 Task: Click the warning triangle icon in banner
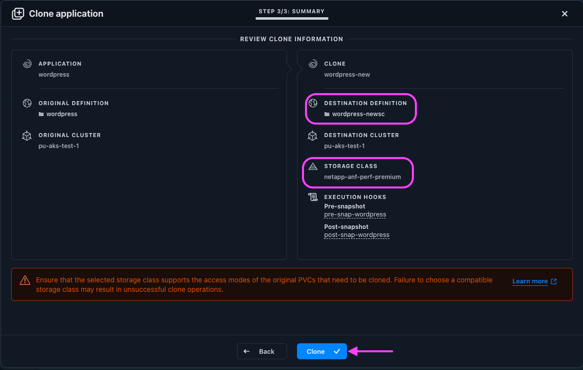tap(25, 280)
